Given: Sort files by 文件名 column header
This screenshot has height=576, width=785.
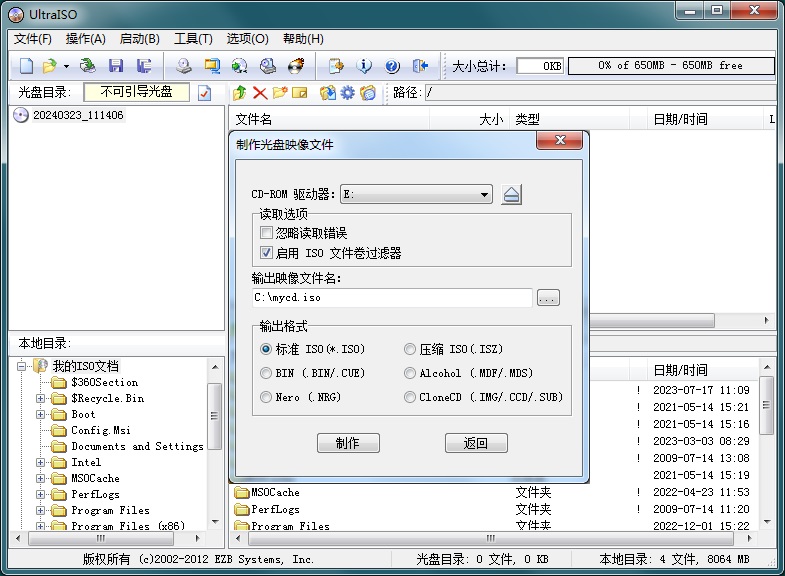Looking at the screenshot, I should 329,119.
